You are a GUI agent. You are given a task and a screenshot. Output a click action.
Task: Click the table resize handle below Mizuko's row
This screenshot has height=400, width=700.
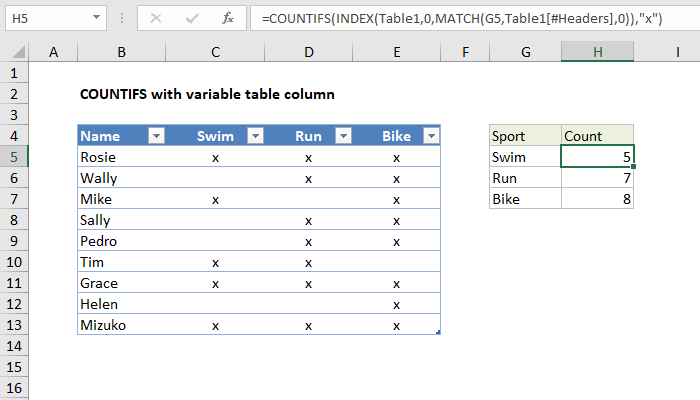[438, 332]
